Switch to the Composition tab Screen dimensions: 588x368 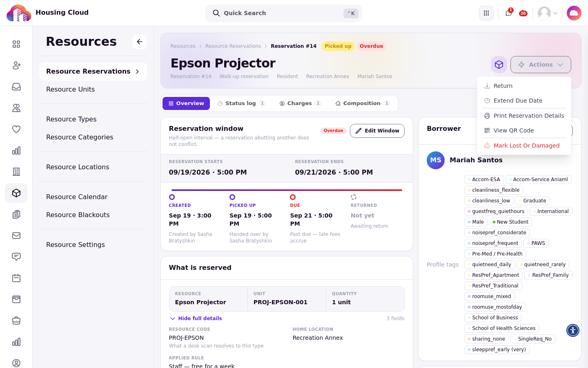363,103
